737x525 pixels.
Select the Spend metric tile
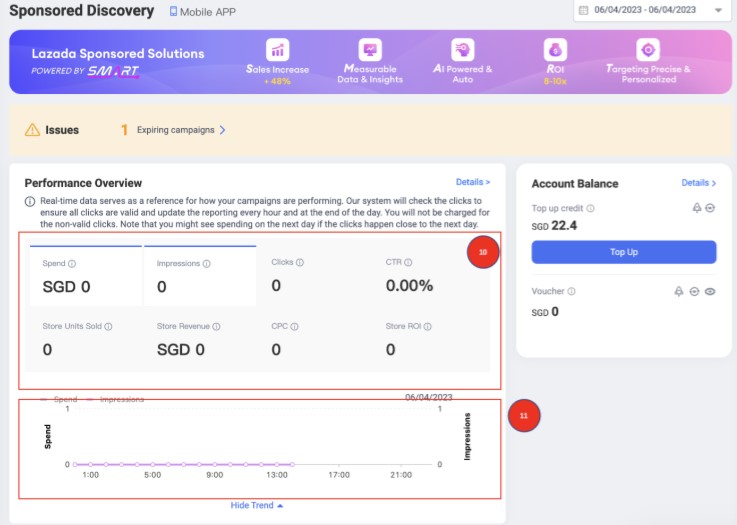pos(86,276)
